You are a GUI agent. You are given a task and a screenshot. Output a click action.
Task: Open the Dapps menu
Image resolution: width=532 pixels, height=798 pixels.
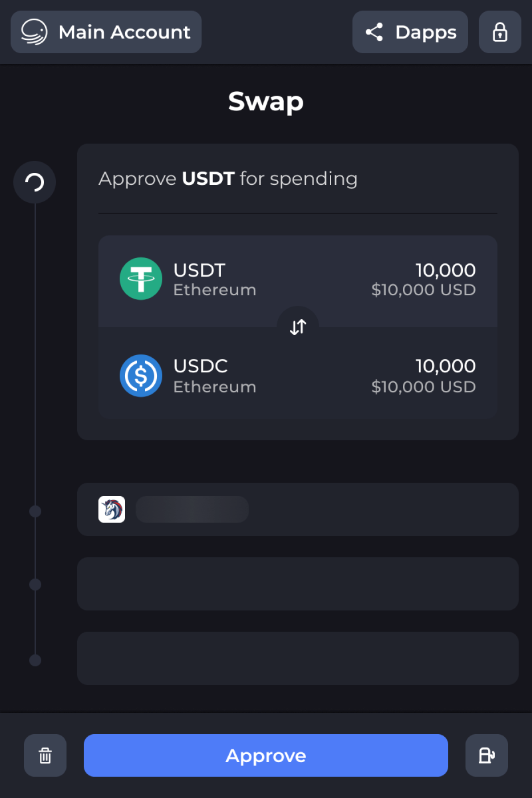pyautogui.click(x=410, y=32)
